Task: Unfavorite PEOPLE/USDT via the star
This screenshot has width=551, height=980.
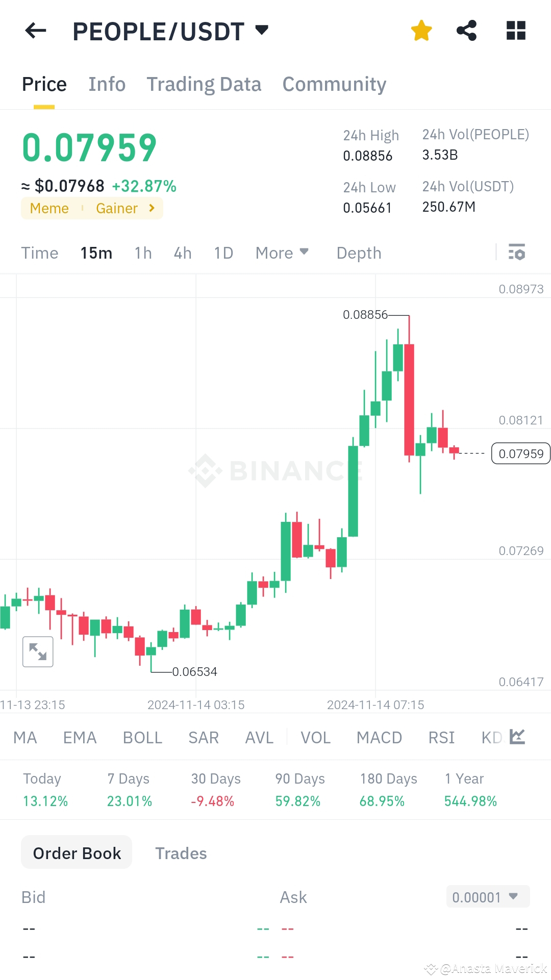Action: tap(421, 30)
